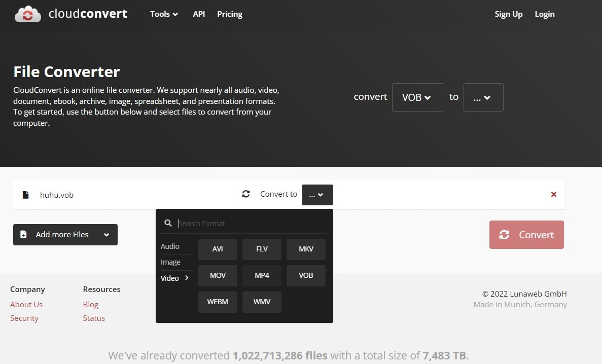
Task: Open the VOB source format dropdown
Action: click(x=418, y=97)
